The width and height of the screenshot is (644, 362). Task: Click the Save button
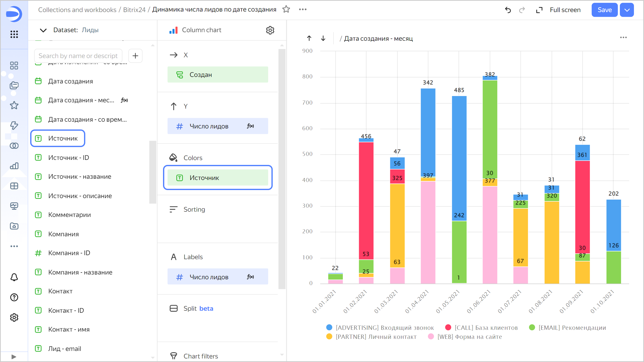pos(604,10)
